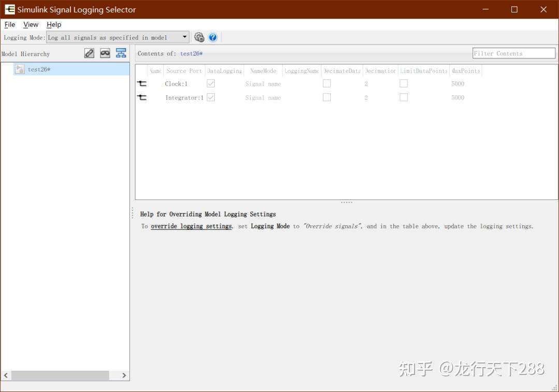This screenshot has width=559, height=392.
Task: Click the Decimation value 2 for Integrator:1
Action: coord(366,98)
